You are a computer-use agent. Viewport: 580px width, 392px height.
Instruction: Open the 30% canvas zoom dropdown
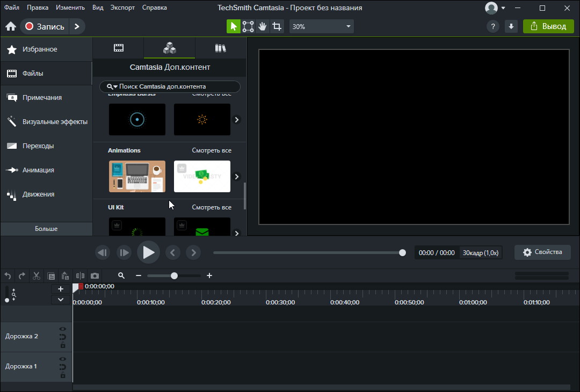(x=322, y=27)
